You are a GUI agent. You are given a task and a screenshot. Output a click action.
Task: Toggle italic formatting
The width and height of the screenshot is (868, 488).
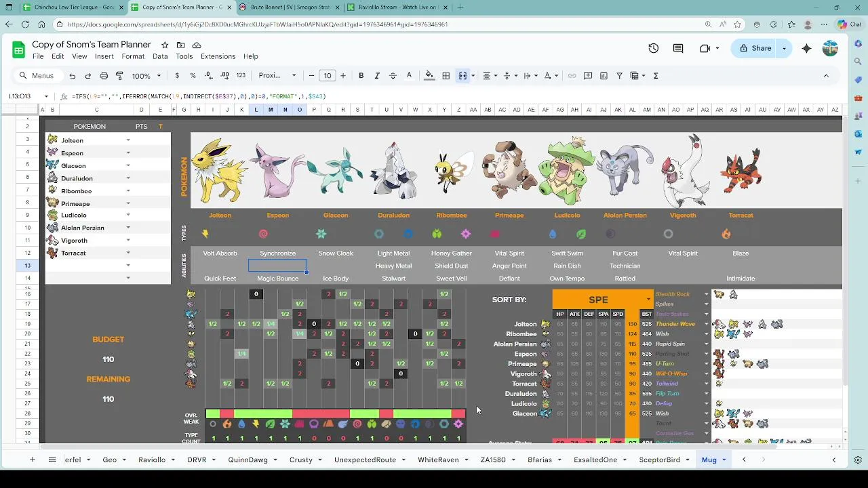coord(377,76)
